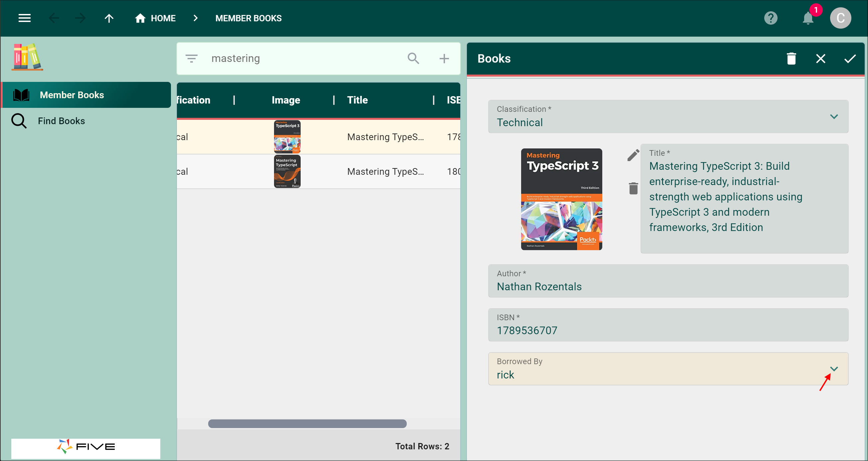Select first row title Mastering TypeS...
Screen dimensions: 868x461
point(385,137)
